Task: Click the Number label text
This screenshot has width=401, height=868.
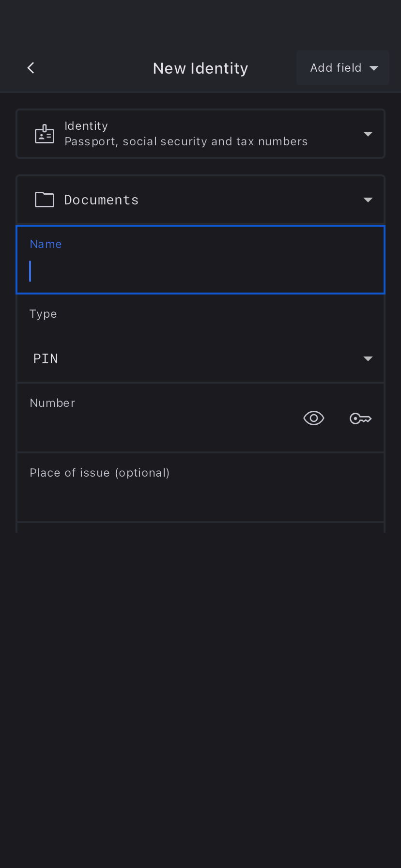Action: click(52, 403)
